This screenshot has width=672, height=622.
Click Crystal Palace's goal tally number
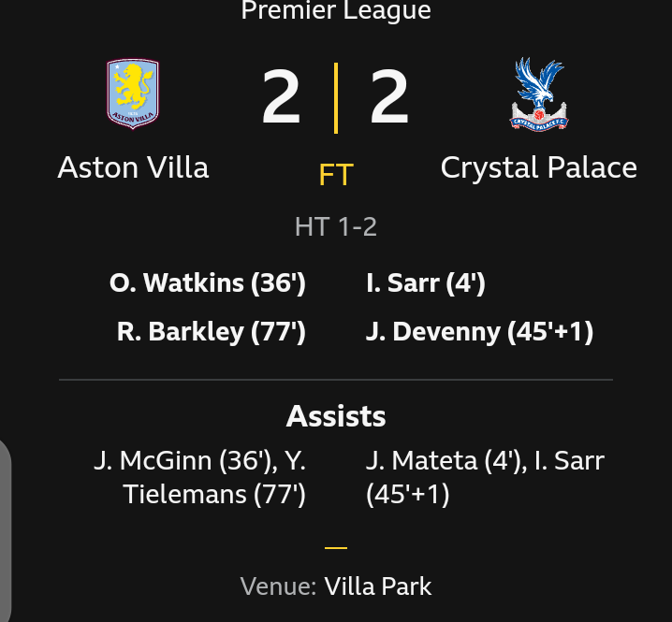[x=389, y=97]
